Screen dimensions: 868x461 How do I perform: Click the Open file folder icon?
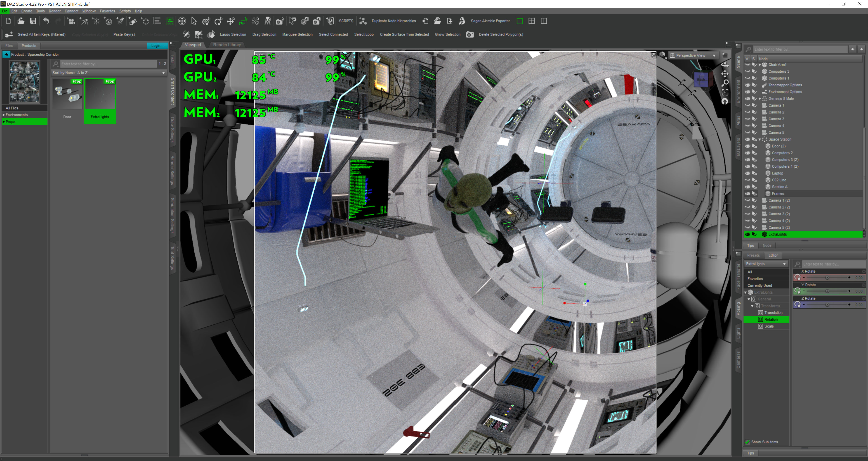[21, 21]
